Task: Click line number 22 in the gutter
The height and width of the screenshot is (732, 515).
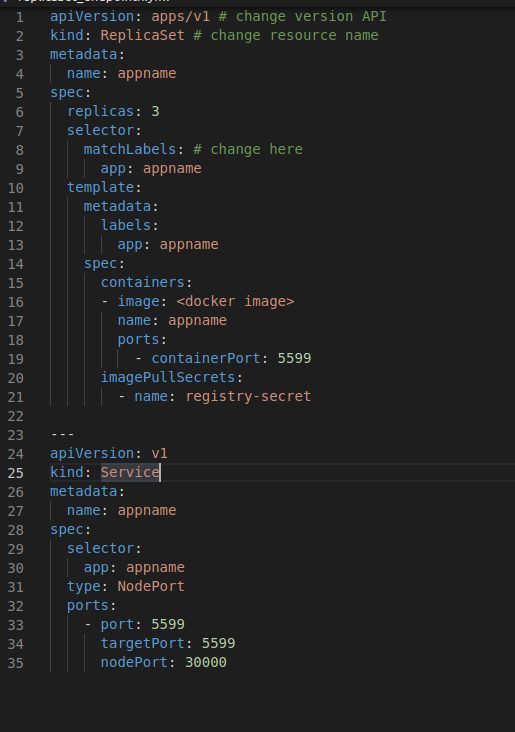Action: (x=15, y=416)
